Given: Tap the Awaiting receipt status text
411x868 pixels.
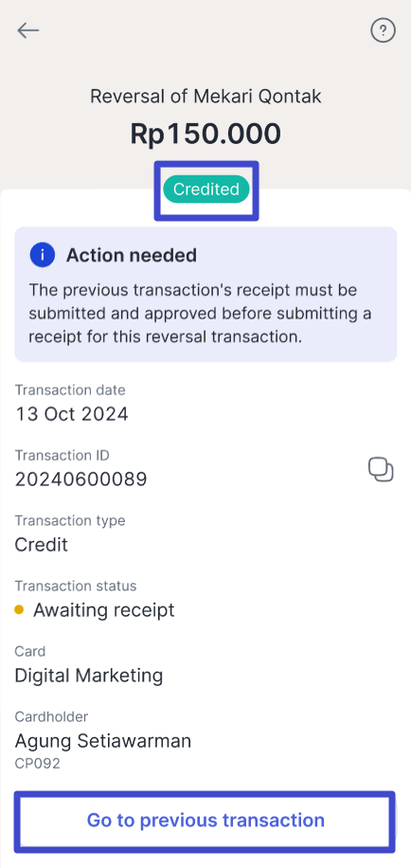Looking at the screenshot, I should (x=104, y=610).
